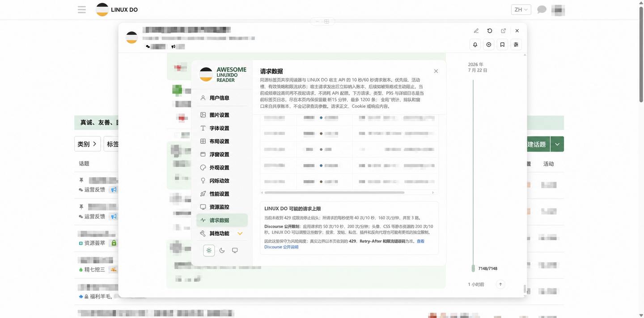Click the 2026 年 7 月 22 日 timeline date

click(x=478, y=68)
